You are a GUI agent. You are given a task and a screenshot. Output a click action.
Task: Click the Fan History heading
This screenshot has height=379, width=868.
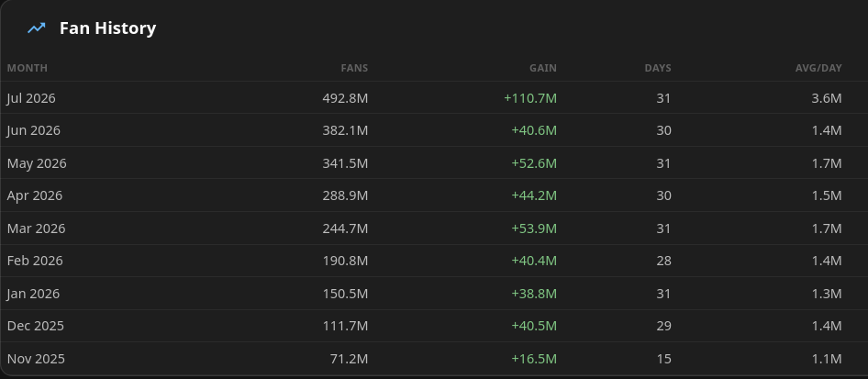coord(108,28)
